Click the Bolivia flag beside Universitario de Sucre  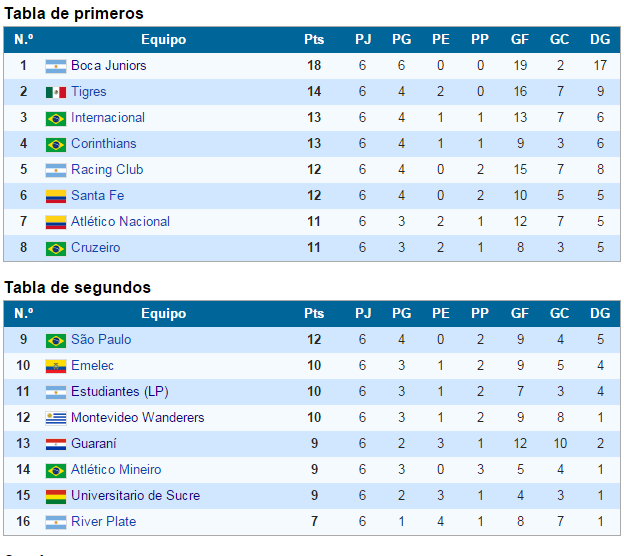(x=55, y=496)
